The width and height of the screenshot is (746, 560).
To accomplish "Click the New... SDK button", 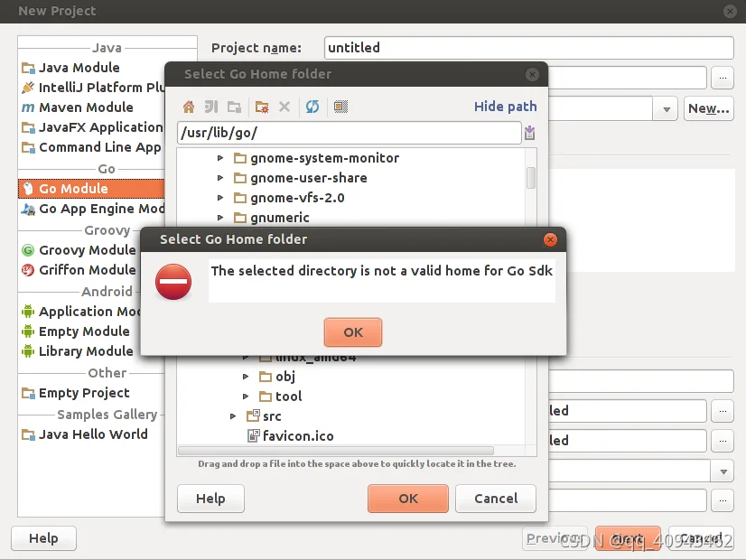I will pyautogui.click(x=708, y=108).
